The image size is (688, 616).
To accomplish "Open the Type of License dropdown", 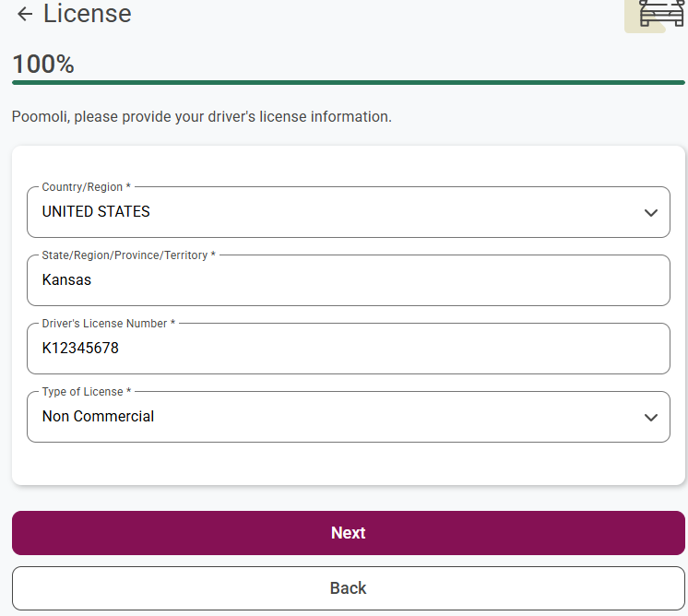I will (349, 417).
